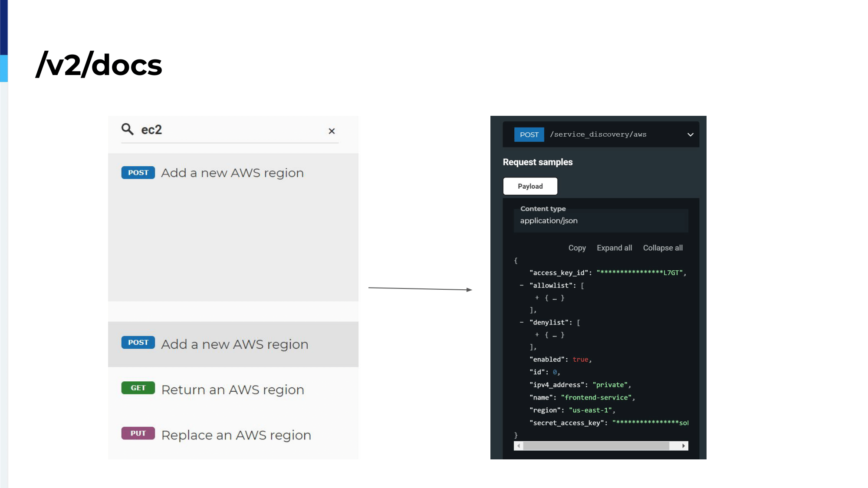
Task: Click the GET method badge
Action: click(x=138, y=388)
